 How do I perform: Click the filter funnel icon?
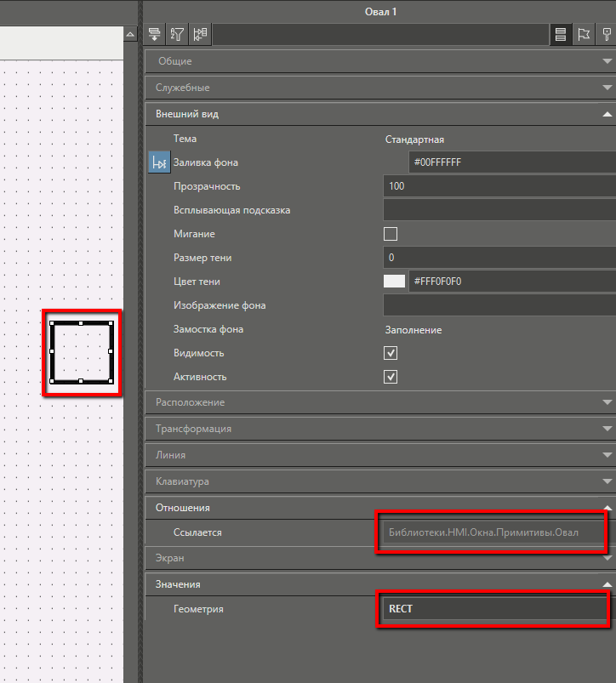pyautogui.click(x=177, y=34)
